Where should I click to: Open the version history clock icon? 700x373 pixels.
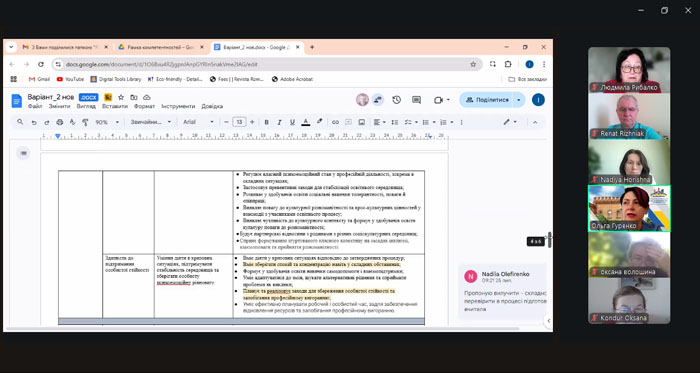pyautogui.click(x=396, y=100)
